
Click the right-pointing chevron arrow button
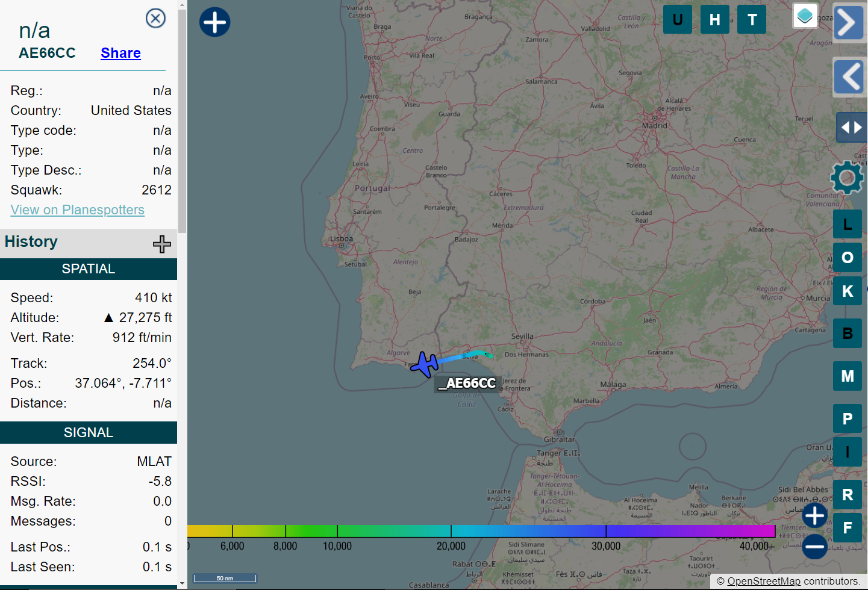[849, 23]
